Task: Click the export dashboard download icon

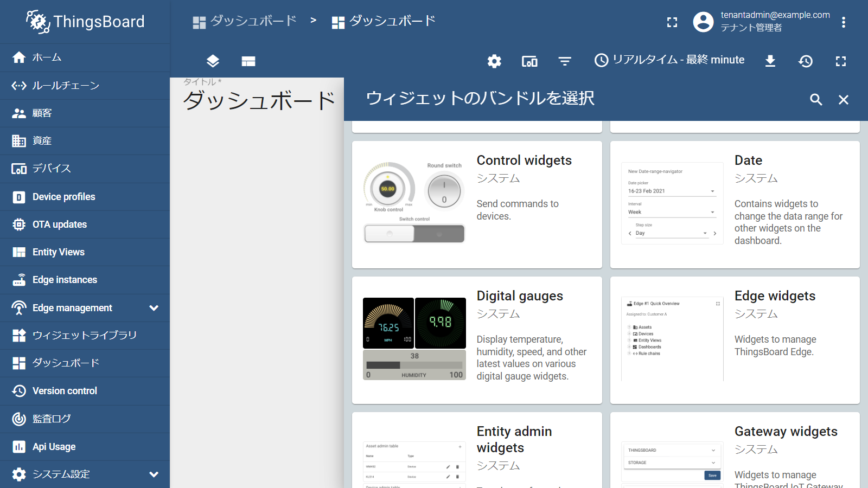Action: (x=770, y=61)
